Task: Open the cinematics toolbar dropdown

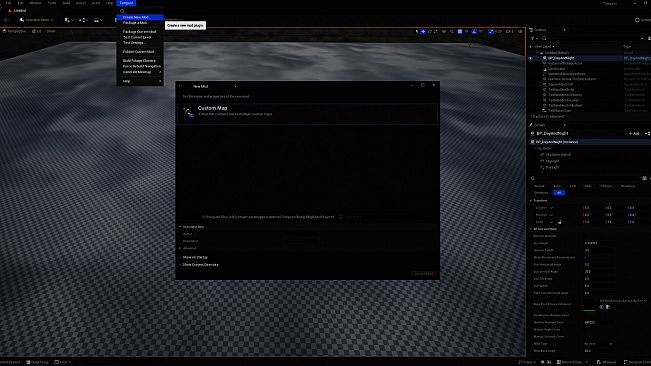Action: (x=98, y=20)
